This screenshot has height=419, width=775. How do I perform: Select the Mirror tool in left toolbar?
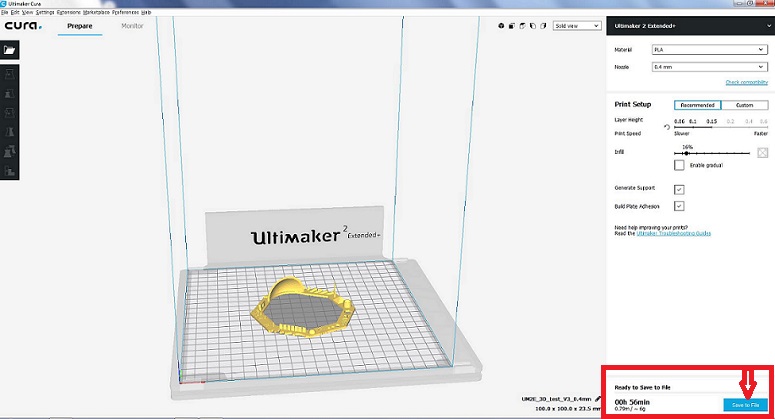(x=9, y=132)
